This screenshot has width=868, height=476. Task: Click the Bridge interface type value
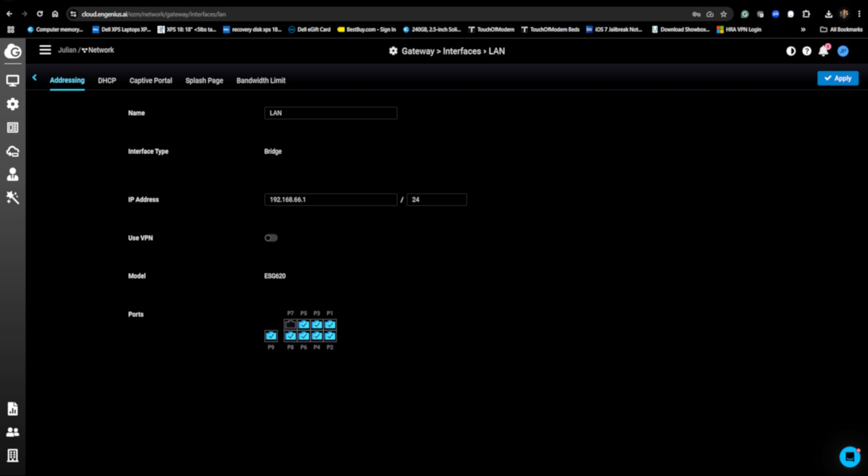tap(273, 151)
